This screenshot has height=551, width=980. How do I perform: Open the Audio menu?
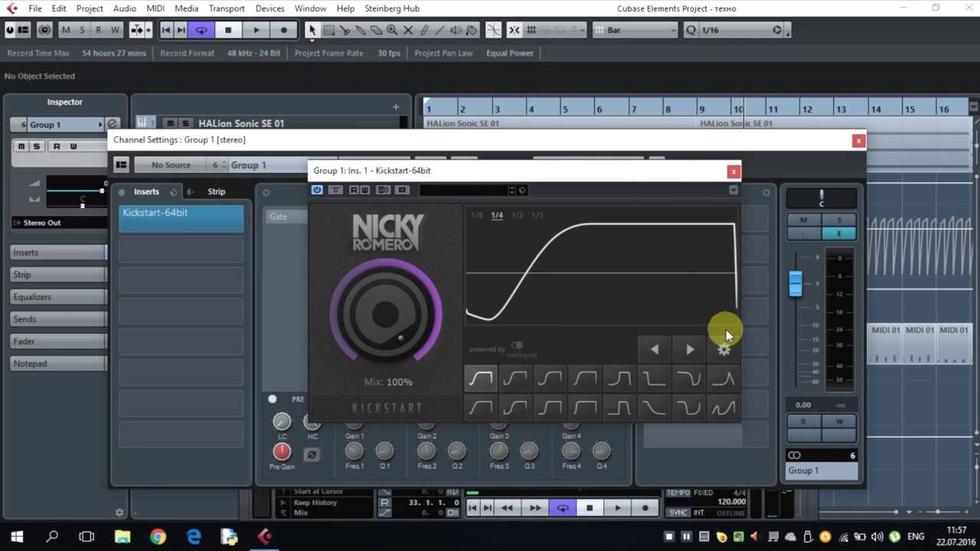pyautogui.click(x=124, y=8)
